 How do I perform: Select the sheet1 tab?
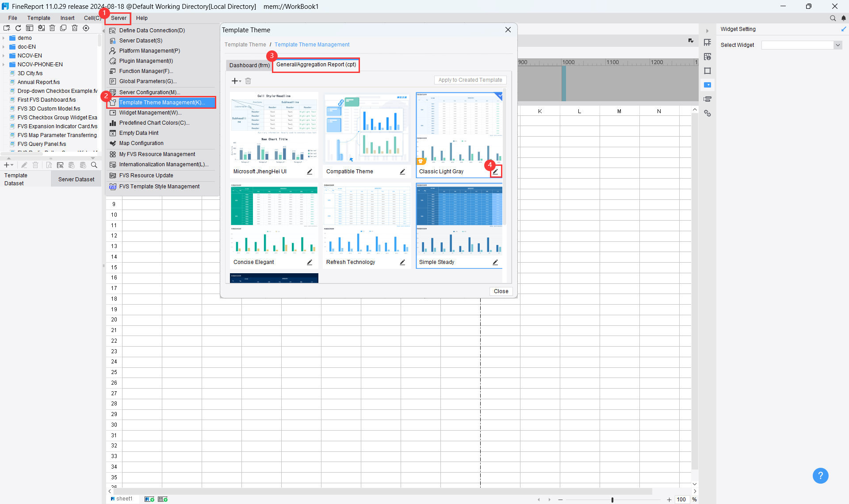coord(122,499)
